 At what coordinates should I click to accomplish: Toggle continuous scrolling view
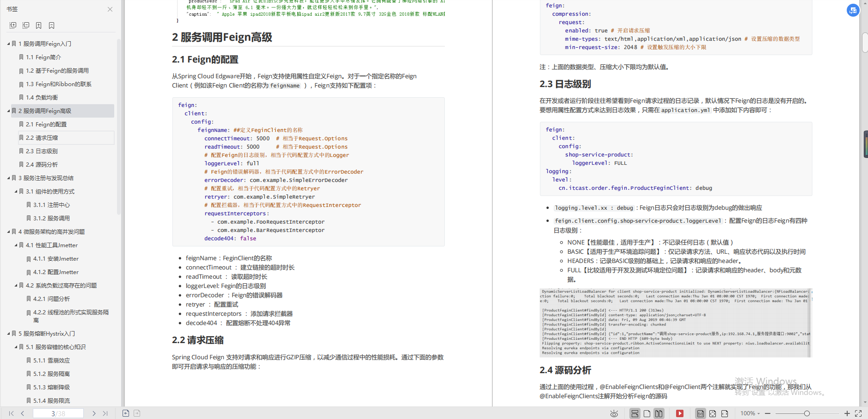pos(635,413)
